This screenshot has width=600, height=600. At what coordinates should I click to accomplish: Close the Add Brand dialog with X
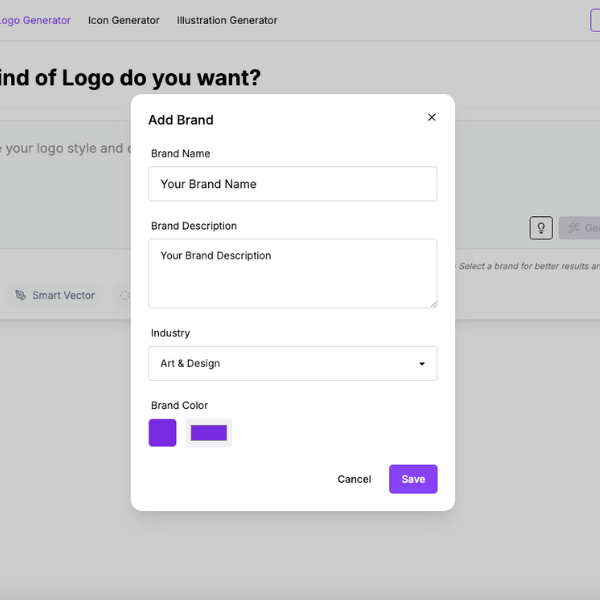(432, 117)
